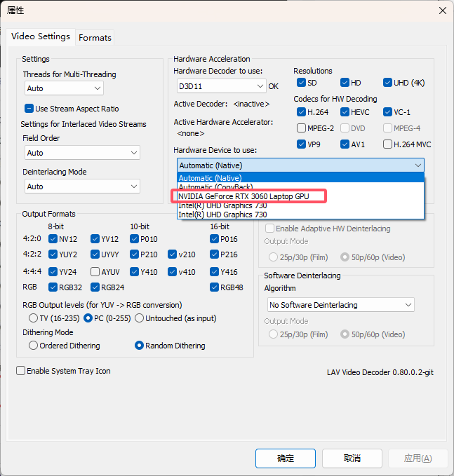The image size is (454, 476).
Task: Toggle Use Stream Aspect Ratio checkbox
Action: pyautogui.click(x=29, y=109)
